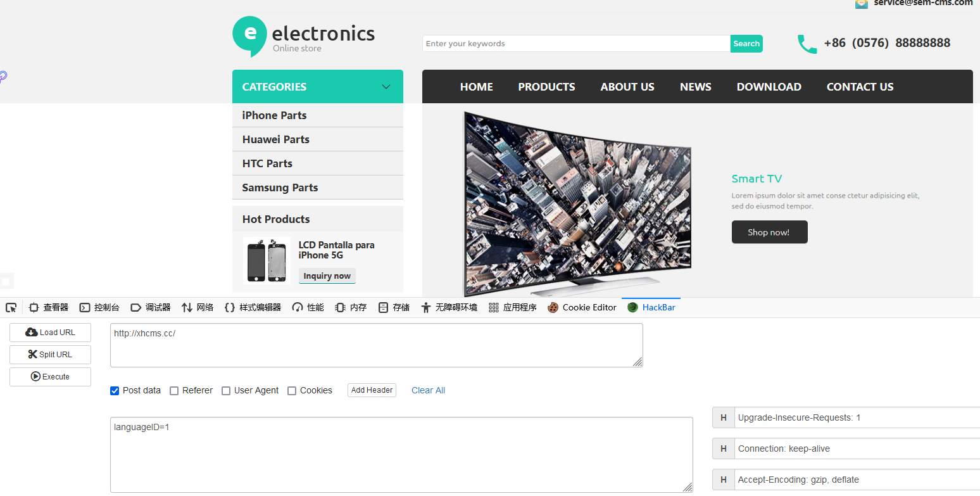980x496 pixels.
Task: Open the Accessibility (无障碍环境) panel
Action: coord(449,308)
